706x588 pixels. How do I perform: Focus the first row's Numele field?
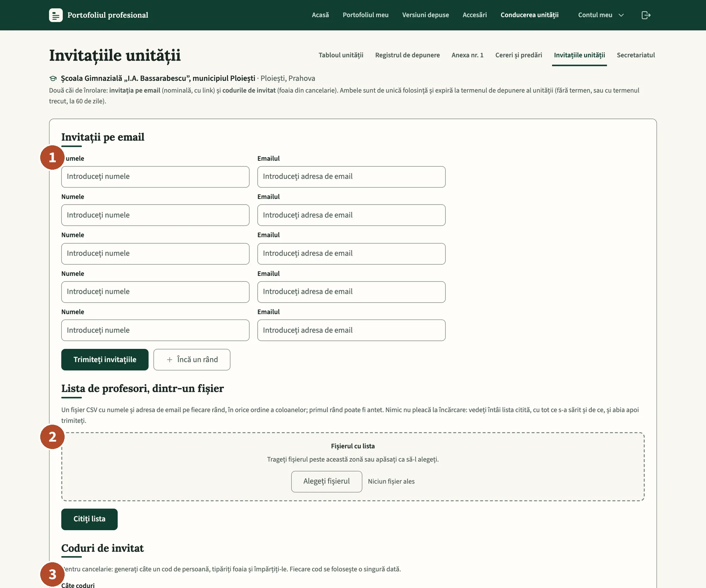pyautogui.click(x=155, y=177)
